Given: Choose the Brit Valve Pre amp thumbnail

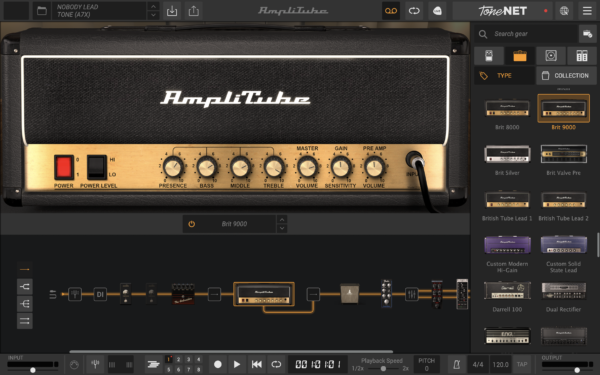Looking at the screenshot, I should tap(563, 154).
